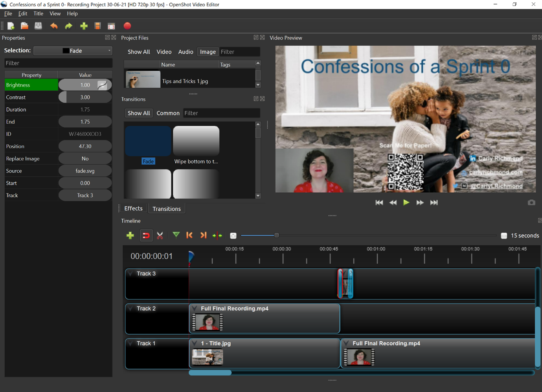542x392 pixels.
Task: Click the Add Track green plus icon
Action: point(130,236)
